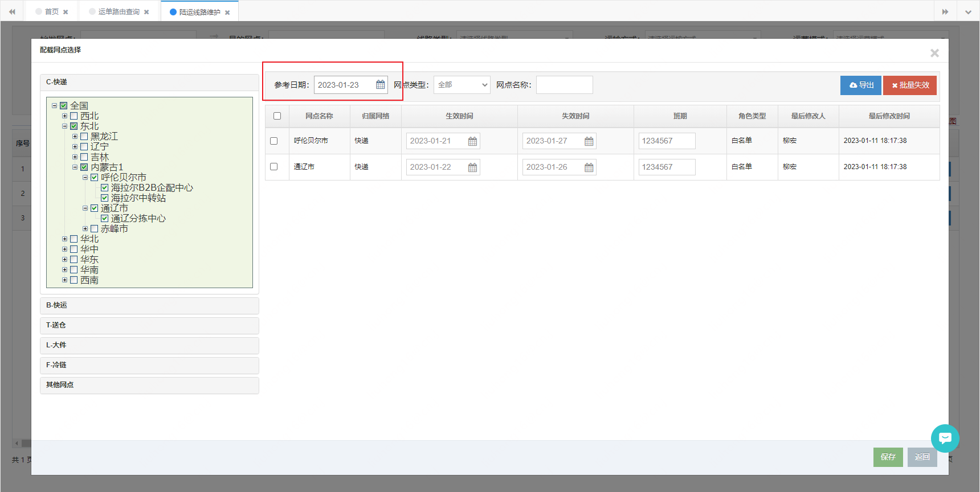The height and width of the screenshot is (492, 980).
Task: Check the 赤峰市 checkbox
Action: [x=95, y=229]
